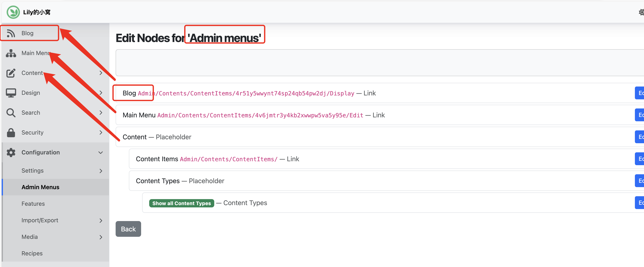Expand the Settings submenu chevron
644x267 pixels.
point(101,171)
